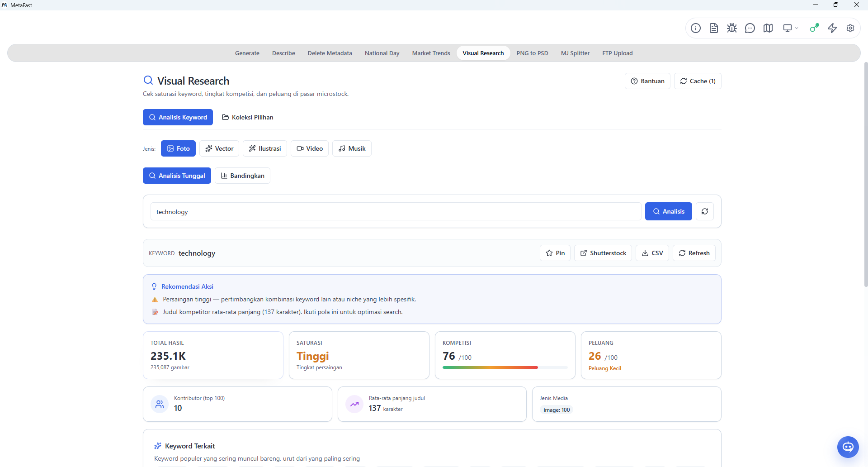Switch to the MJ Splitter tab

[x=576, y=53]
